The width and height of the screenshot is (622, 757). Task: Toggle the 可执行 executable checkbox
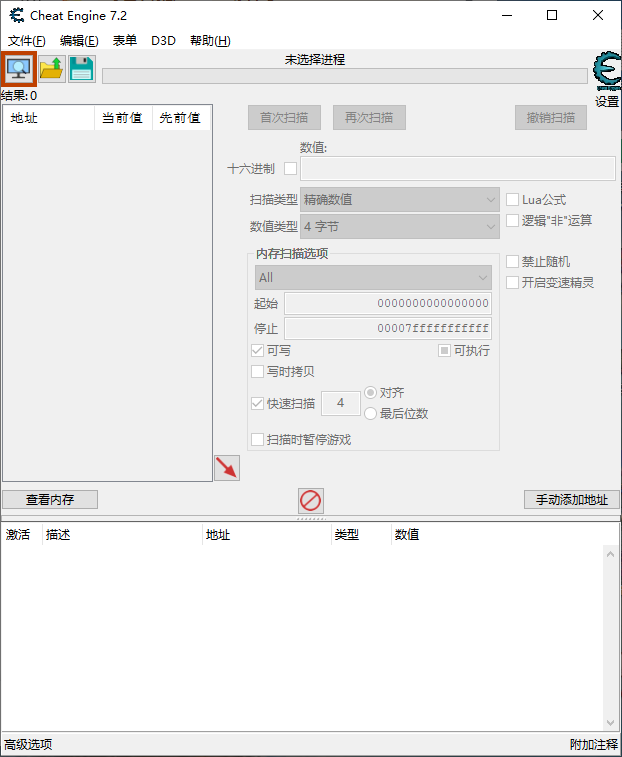[444, 350]
